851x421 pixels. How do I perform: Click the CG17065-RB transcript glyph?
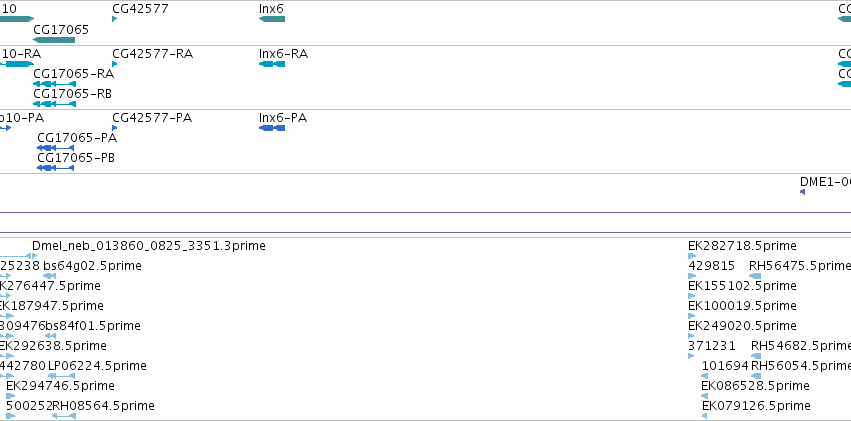[x=54, y=104]
